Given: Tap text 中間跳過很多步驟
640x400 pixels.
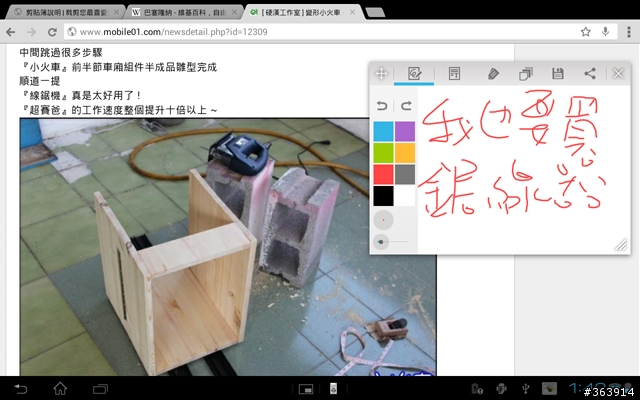Looking at the screenshot, I should pos(61,53).
